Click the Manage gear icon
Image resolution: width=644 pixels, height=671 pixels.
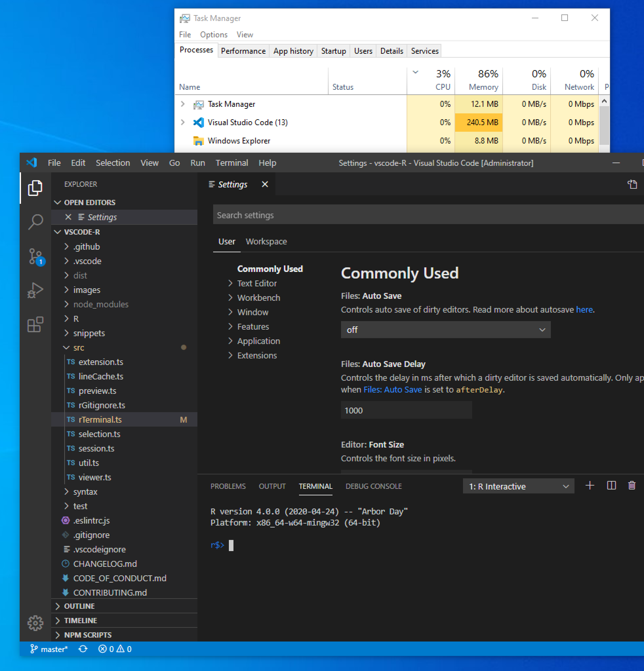coord(35,623)
